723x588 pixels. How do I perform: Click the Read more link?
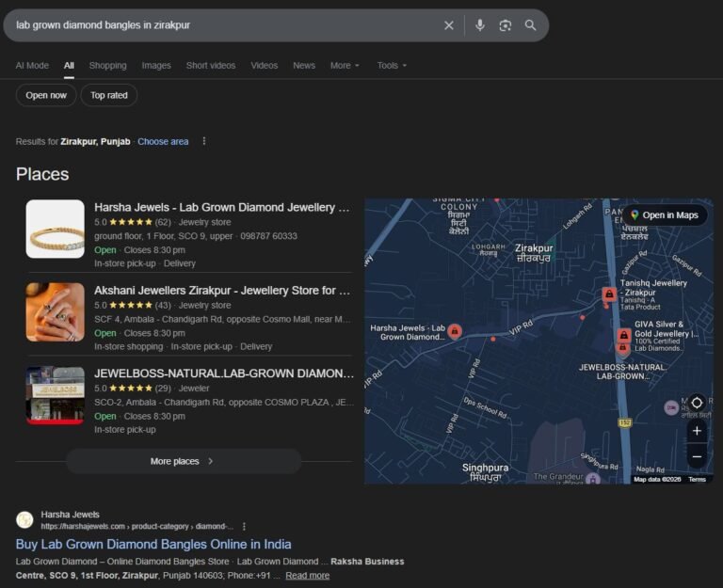click(x=308, y=576)
